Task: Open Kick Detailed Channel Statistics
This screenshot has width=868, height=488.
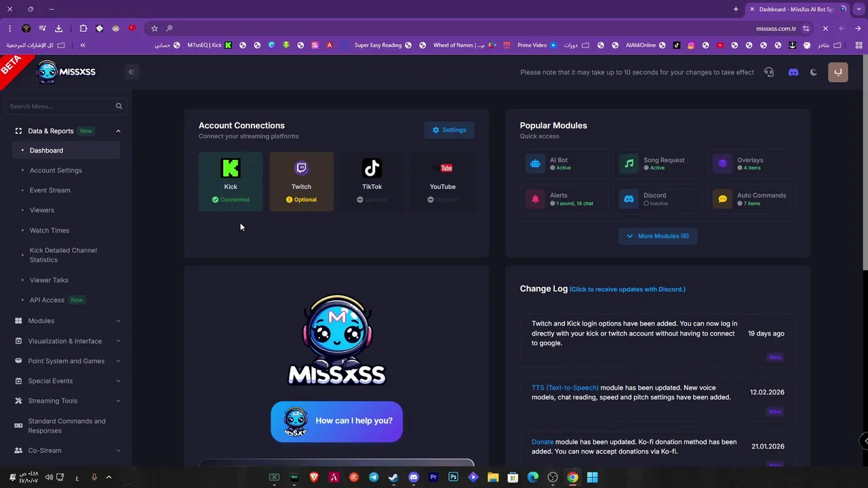Action: click(63, 255)
